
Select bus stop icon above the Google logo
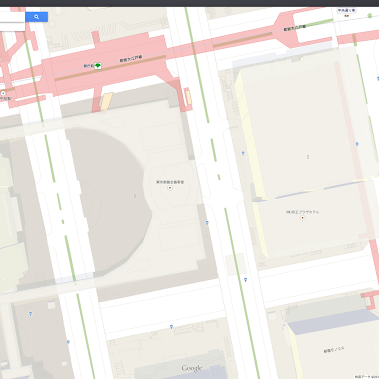pyautogui.click(x=171, y=327)
